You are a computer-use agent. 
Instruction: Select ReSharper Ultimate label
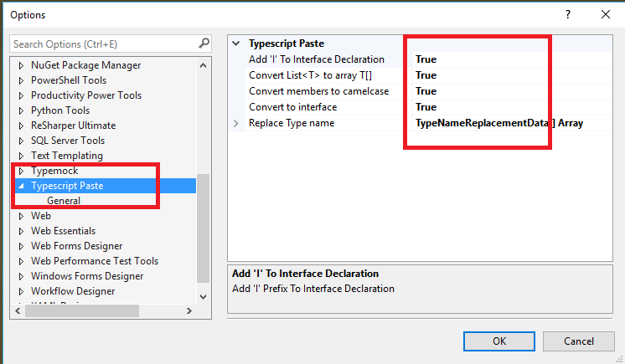tap(74, 126)
